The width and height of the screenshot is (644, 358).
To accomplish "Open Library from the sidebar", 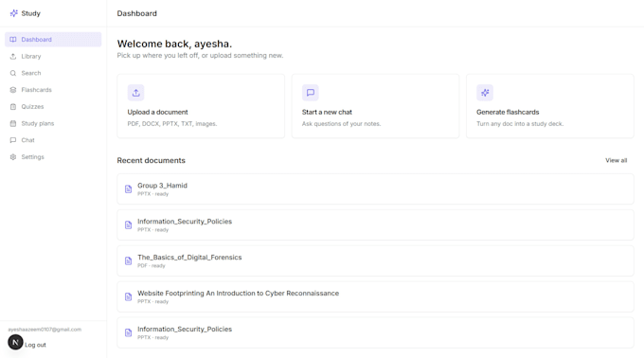I will 53,56.
